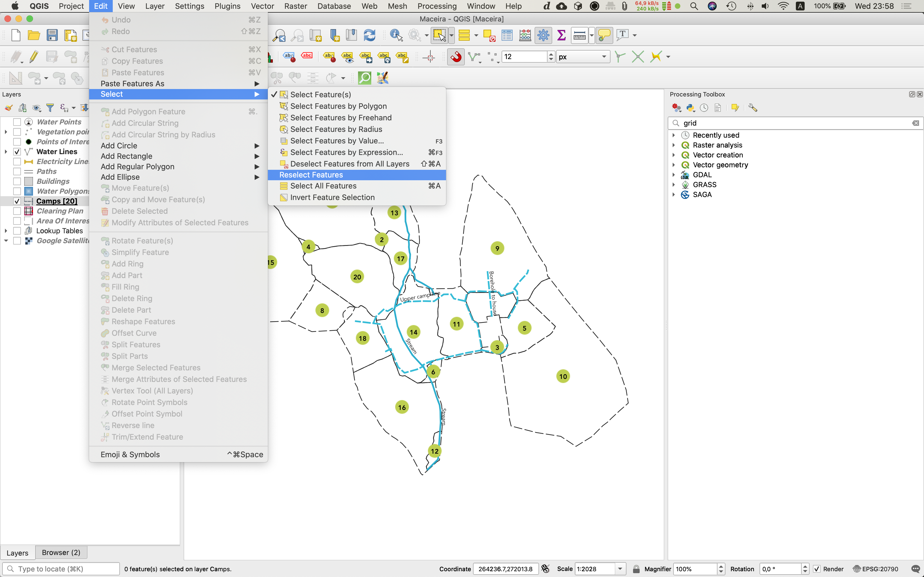This screenshot has width=924, height=577.
Task: Click Invert Feature Selection menu item
Action: 332,197
